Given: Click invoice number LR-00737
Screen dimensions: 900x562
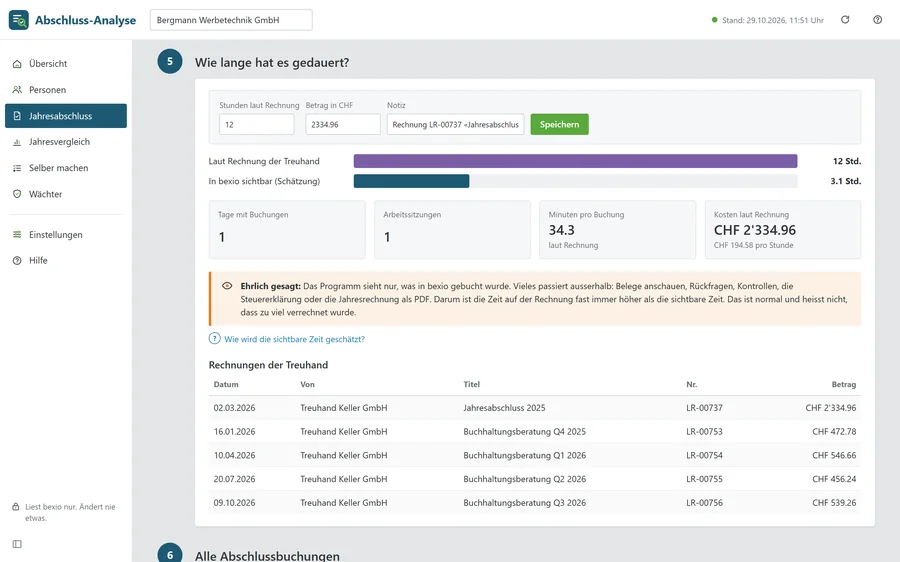Looking at the screenshot, I should pyautogui.click(x=704, y=408).
